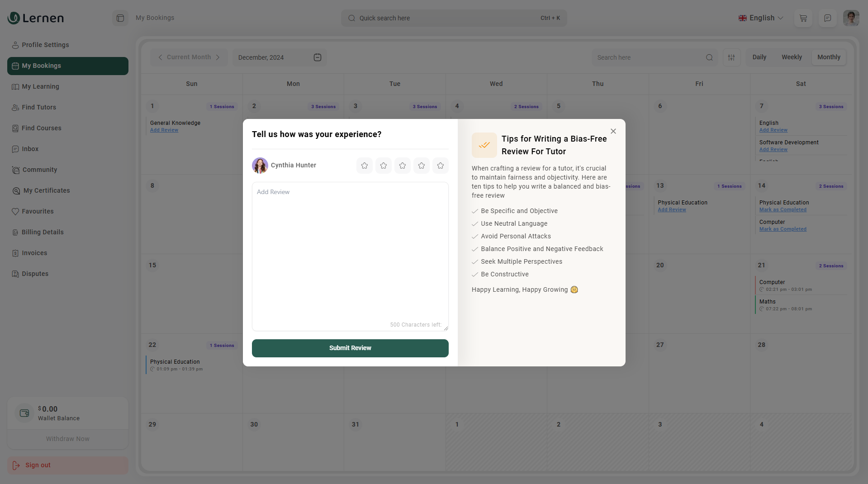This screenshot has height=484, width=868.
Task: Open the calendar filter settings icon
Action: coord(731,57)
